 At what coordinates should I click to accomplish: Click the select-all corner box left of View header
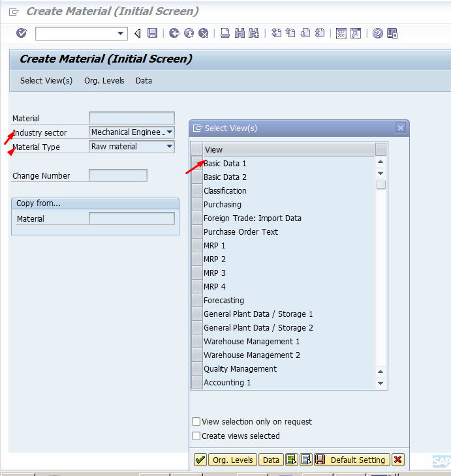(197, 149)
